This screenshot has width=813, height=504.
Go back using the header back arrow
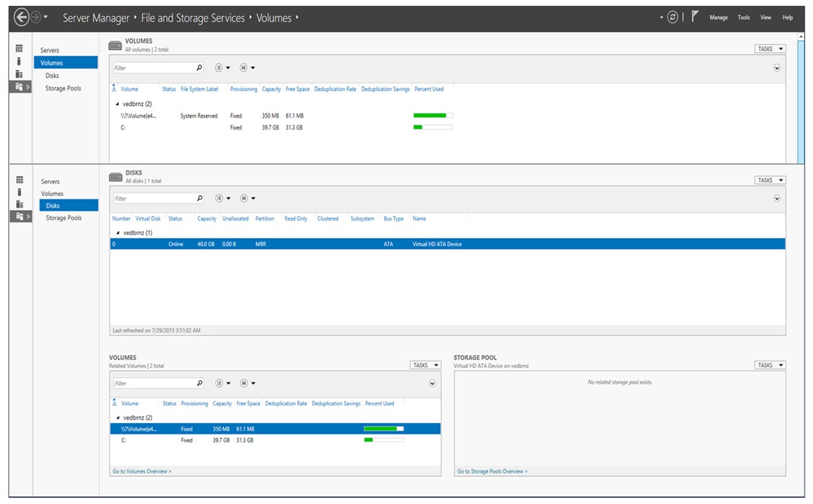21,18
